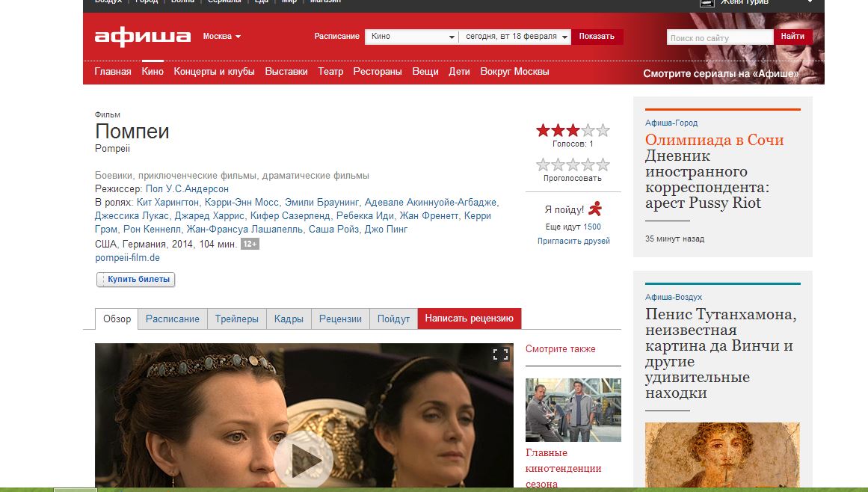Screen dimensions: 868x492
Task: Open Пенис Тутанхамона article headline
Action: pos(721,353)
